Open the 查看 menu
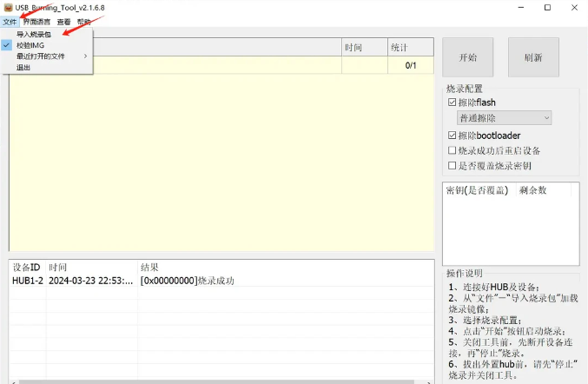588x384 pixels. point(64,22)
